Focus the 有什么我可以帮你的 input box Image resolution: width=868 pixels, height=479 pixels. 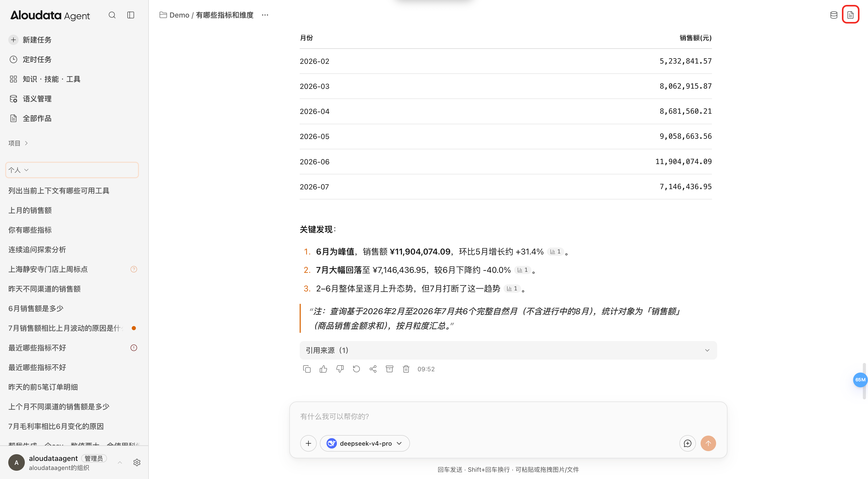pos(508,416)
